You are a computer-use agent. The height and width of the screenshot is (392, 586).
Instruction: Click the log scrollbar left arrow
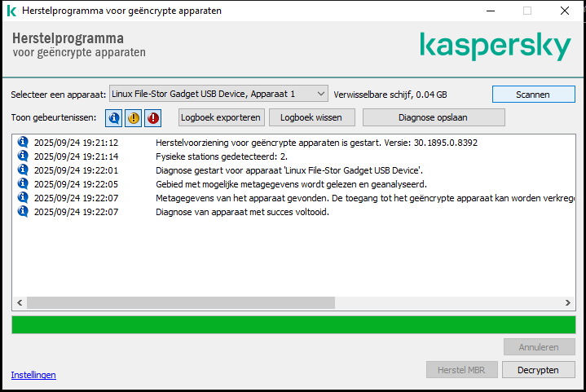coord(20,302)
